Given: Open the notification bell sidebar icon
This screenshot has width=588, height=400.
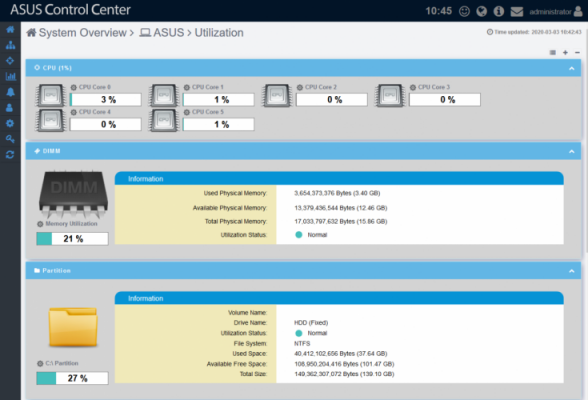Looking at the screenshot, I should tap(10, 92).
